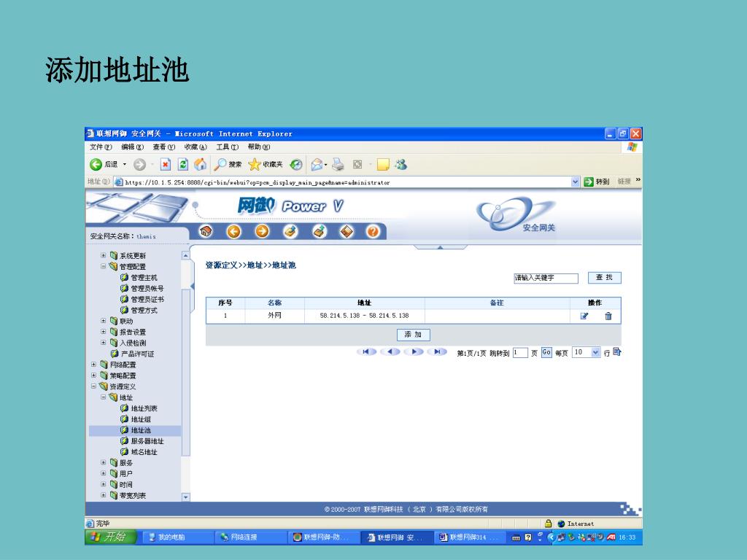Open the address bar dropdown arrow
The width and height of the screenshot is (747, 560).
pos(575,182)
